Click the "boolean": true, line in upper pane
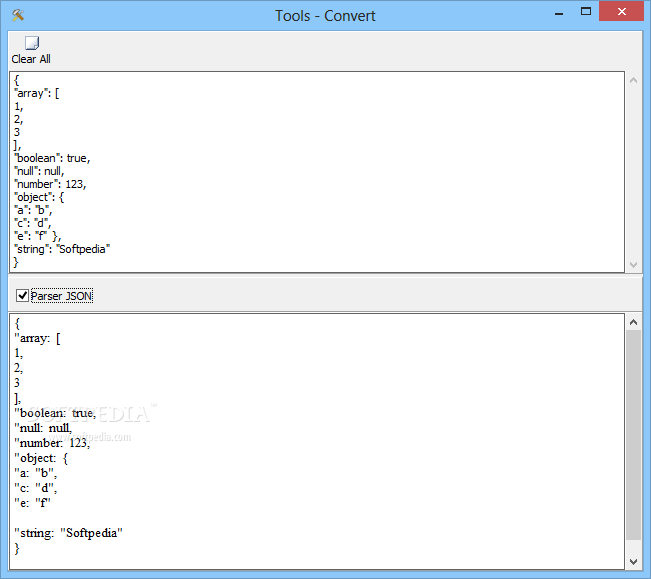This screenshot has width=651, height=579. click(52, 158)
